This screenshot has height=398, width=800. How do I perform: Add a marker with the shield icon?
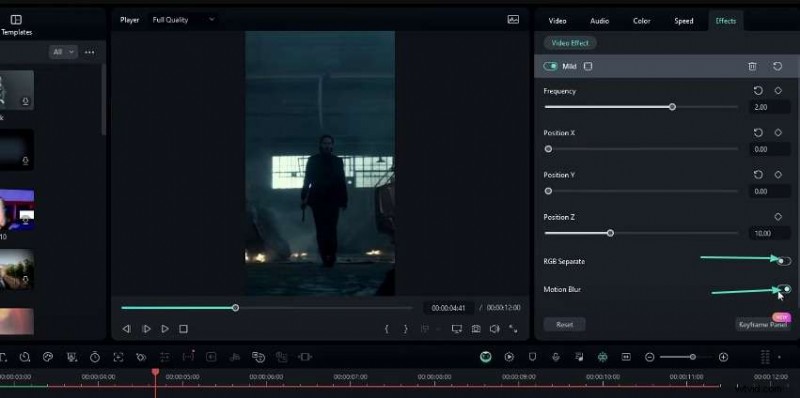[x=532, y=357]
